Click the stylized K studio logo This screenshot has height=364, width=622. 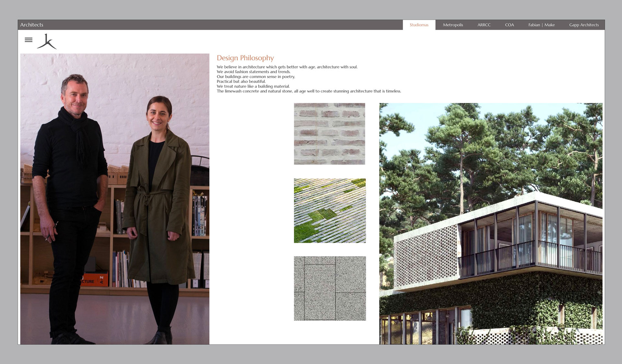[x=47, y=41]
